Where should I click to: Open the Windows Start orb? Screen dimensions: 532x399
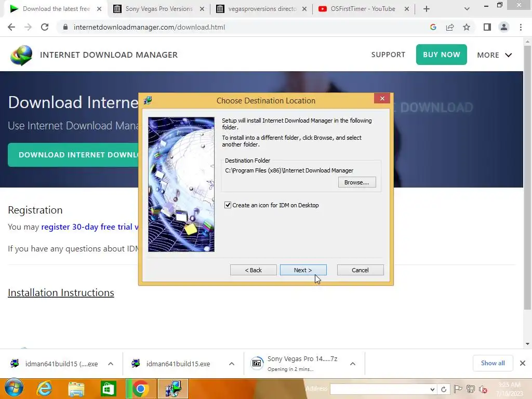(x=14, y=388)
